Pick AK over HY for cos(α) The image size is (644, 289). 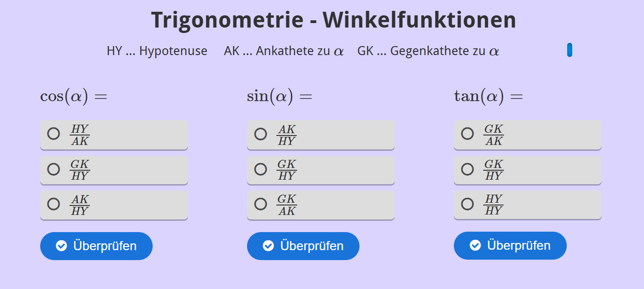pos(54,204)
